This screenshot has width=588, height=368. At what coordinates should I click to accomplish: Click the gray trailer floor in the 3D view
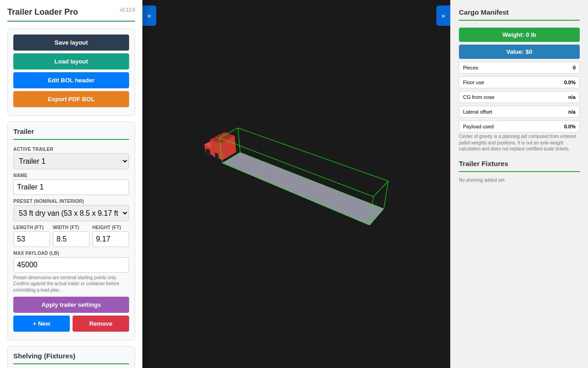pos(303,189)
